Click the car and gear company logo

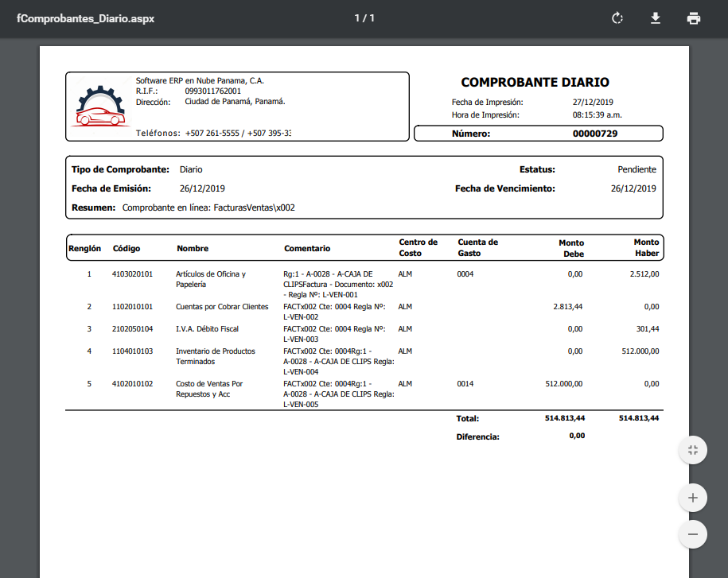click(100, 107)
